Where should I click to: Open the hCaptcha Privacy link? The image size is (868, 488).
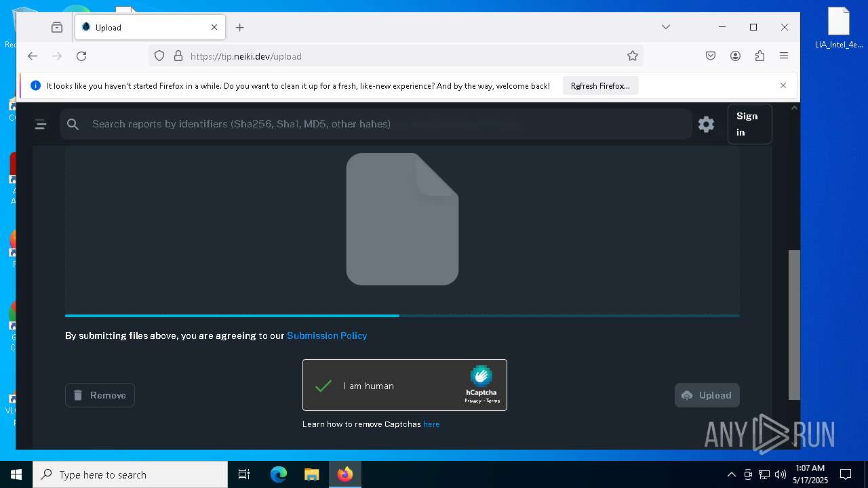[473, 401]
